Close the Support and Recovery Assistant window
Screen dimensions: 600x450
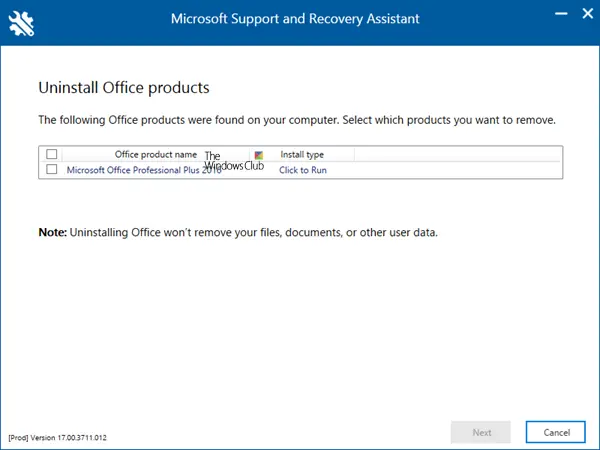click(x=588, y=14)
